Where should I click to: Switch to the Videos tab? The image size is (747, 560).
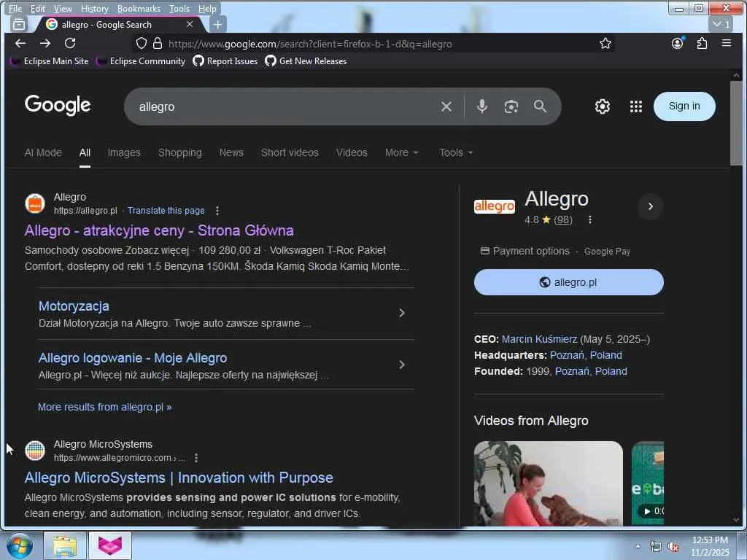click(x=352, y=152)
